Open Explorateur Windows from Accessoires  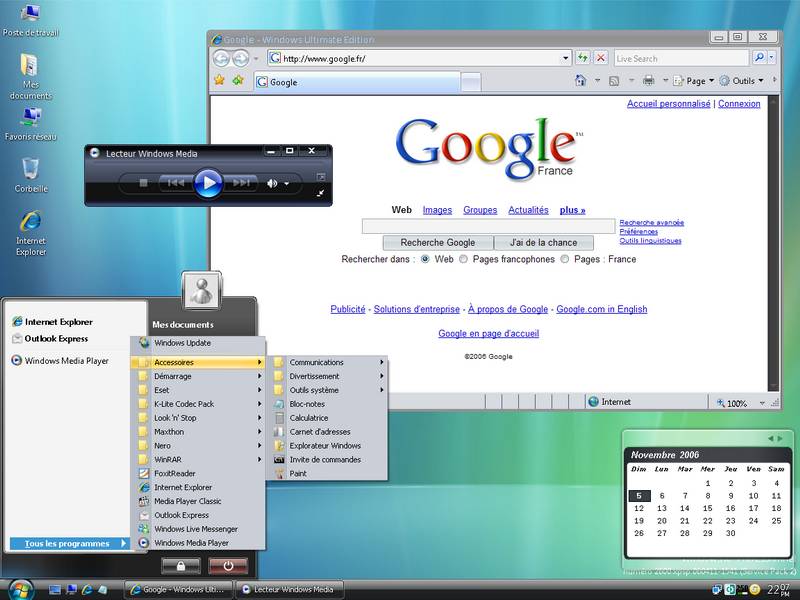coord(330,445)
